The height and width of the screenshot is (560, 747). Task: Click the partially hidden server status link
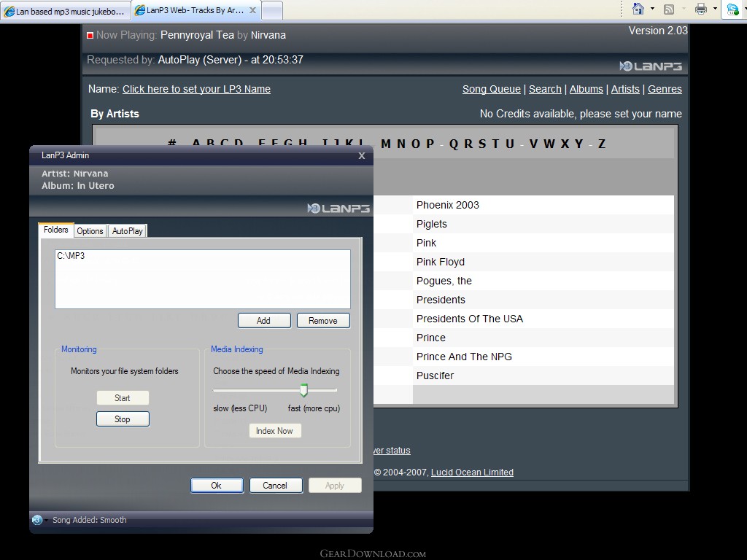(x=392, y=451)
